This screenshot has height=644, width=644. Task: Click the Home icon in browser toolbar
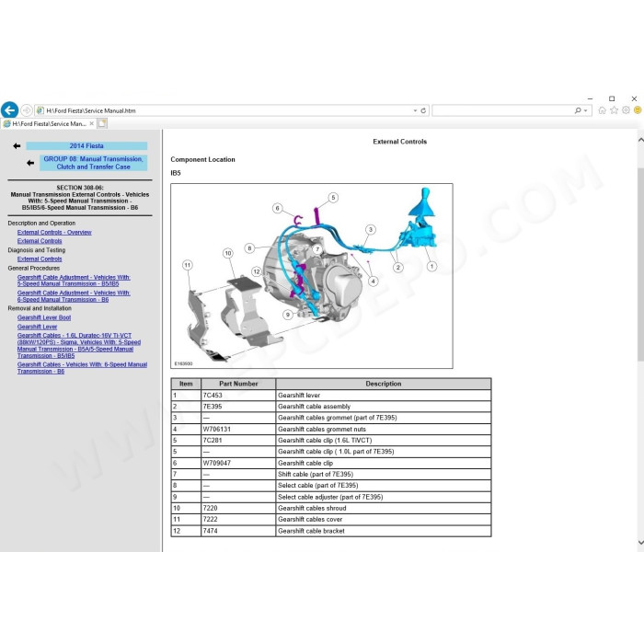click(602, 110)
